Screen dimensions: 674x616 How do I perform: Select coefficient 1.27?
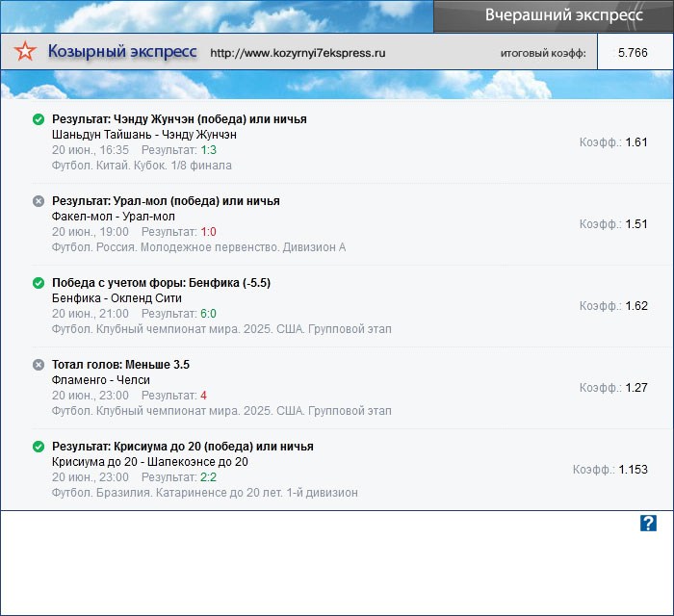[x=636, y=388]
